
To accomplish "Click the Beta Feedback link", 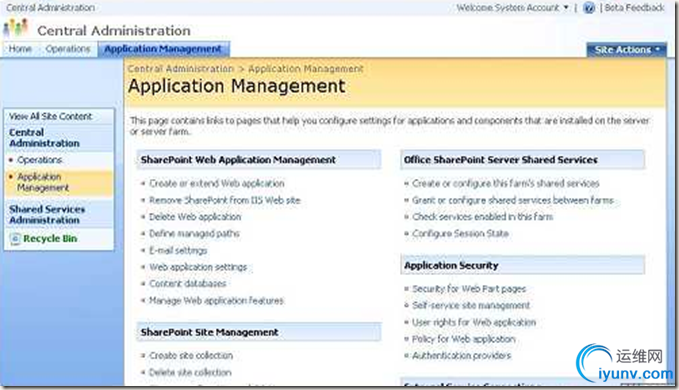I will coord(634,7).
